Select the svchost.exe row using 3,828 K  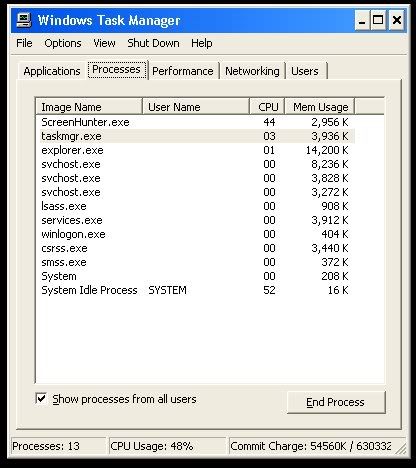tap(197, 178)
